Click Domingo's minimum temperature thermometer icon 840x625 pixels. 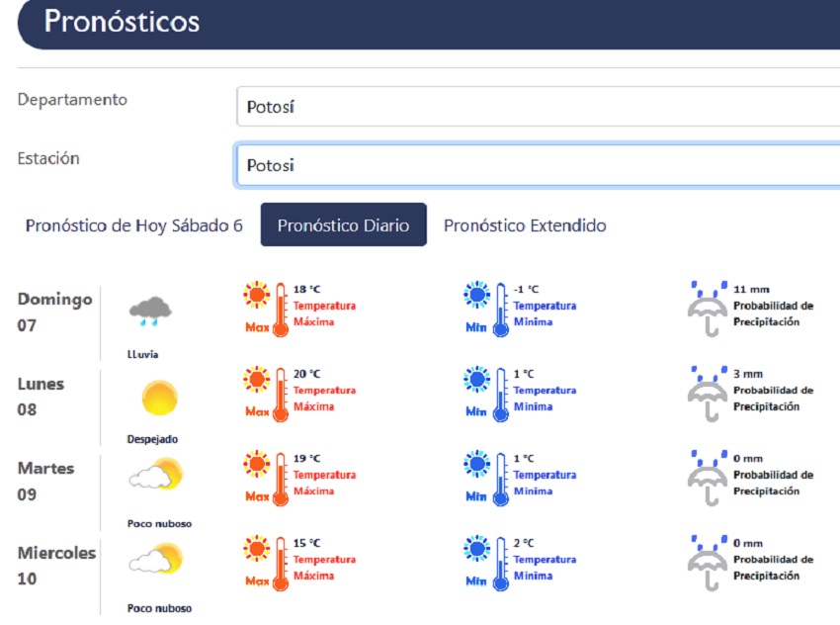[x=488, y=310]
